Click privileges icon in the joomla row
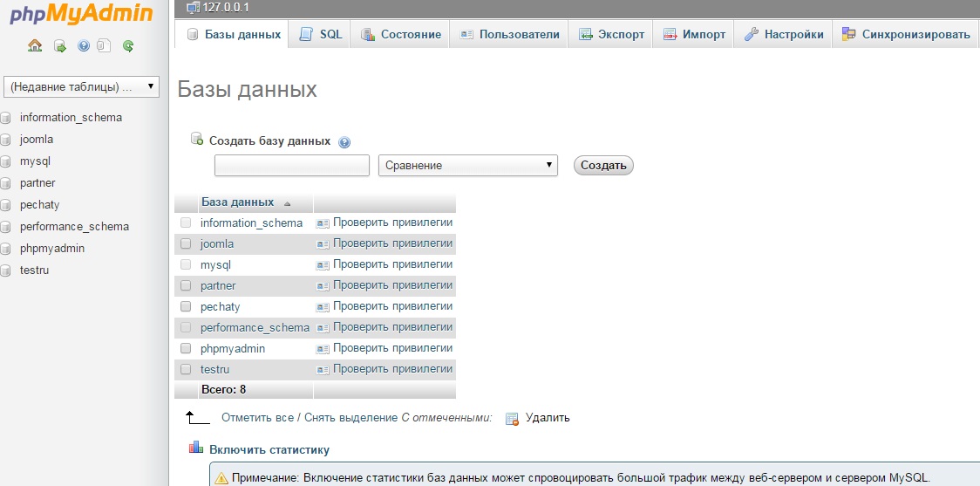 pyautogui.click(x=323, y=244)
